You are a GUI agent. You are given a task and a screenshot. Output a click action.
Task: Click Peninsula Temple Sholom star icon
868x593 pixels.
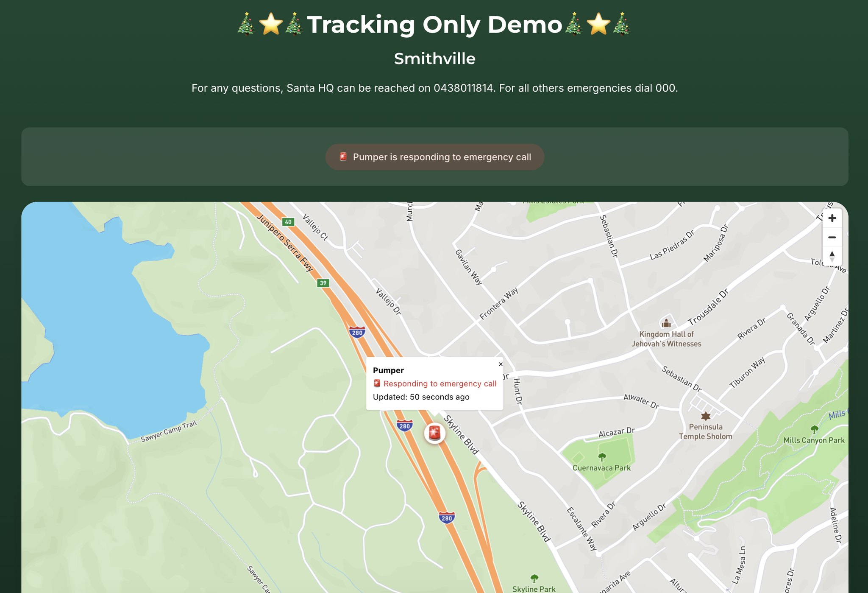(705, 416)
